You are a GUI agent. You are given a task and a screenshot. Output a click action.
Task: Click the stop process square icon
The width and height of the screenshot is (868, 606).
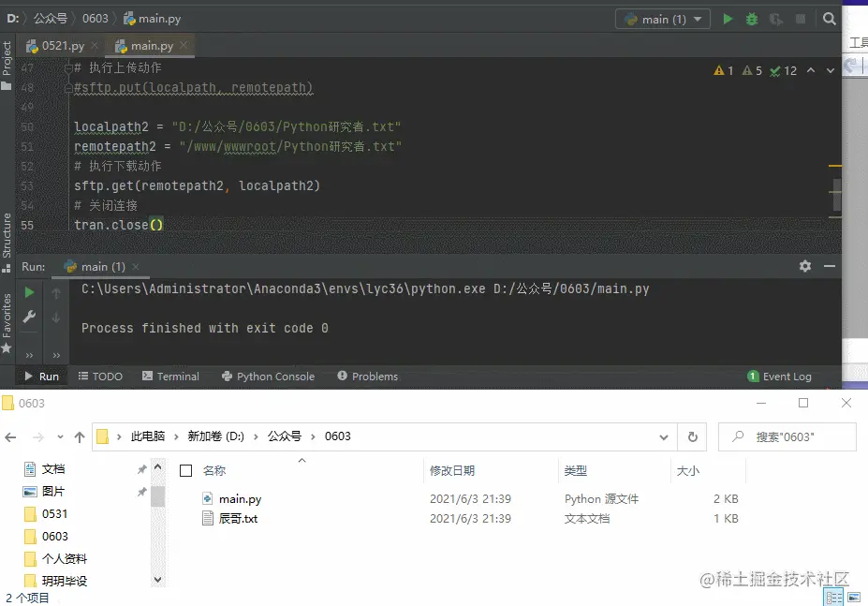[800, 20]
